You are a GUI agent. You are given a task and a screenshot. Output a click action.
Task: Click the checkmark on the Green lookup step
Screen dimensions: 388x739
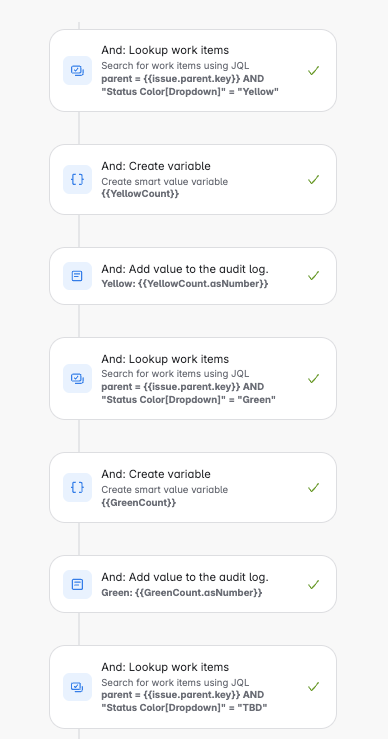(314, 378)
